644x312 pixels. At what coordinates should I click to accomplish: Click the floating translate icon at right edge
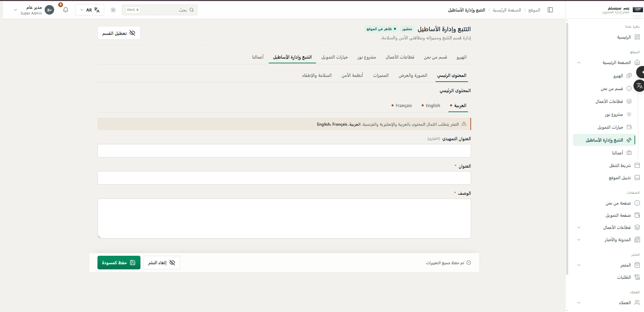coord(639,86)
